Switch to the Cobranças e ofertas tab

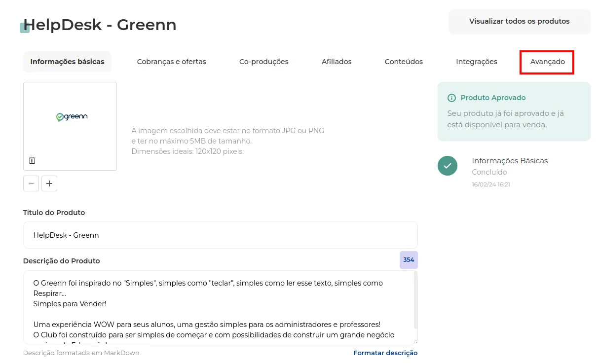coord(172,62)
